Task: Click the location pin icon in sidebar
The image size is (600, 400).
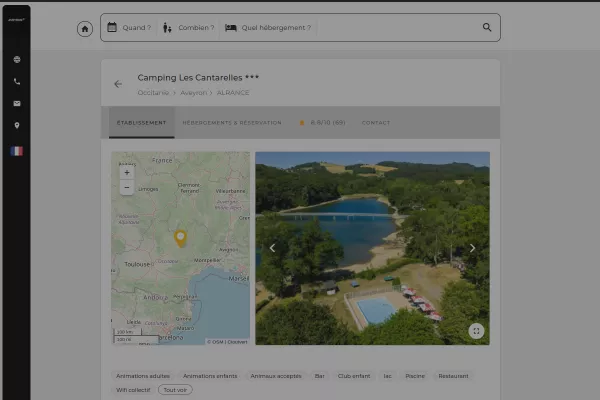Action: pos(17,126)
